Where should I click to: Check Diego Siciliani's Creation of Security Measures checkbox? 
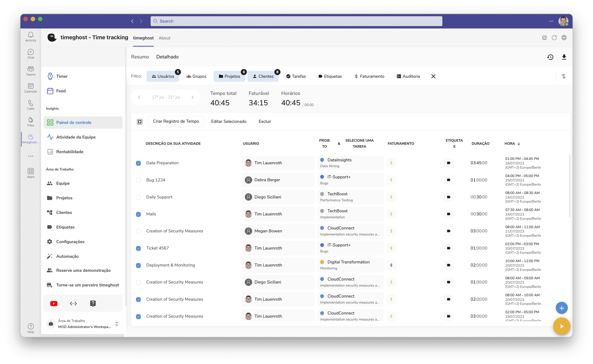(138, 282)
